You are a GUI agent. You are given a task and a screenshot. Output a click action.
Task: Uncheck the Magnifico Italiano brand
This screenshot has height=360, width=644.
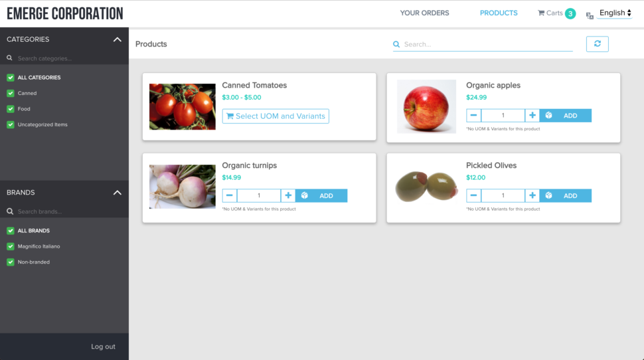(11, 246)
